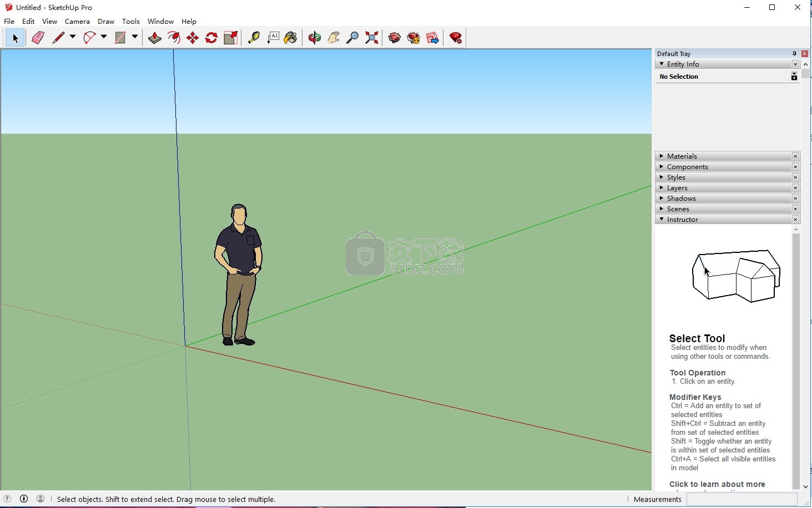Select the Offset tool

click(174, 38)
